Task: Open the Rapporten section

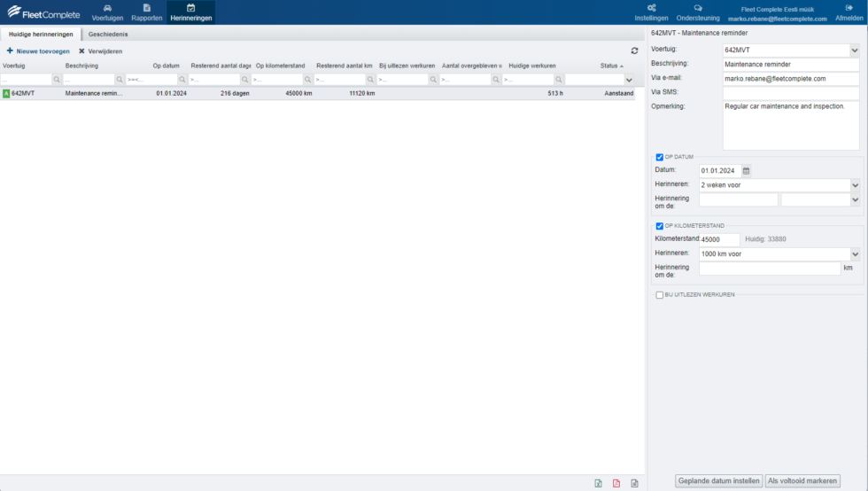Action: [x=146, y=12]
